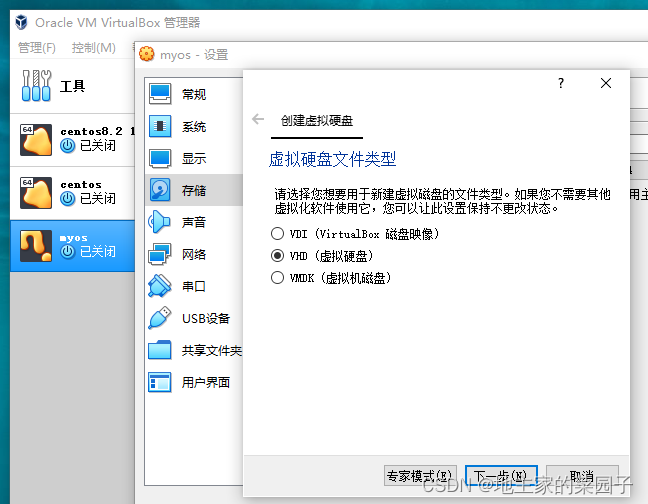Click the 取消 cancel button
The height and width of the screenshot is (504, 648).
(x=582, y=475)
